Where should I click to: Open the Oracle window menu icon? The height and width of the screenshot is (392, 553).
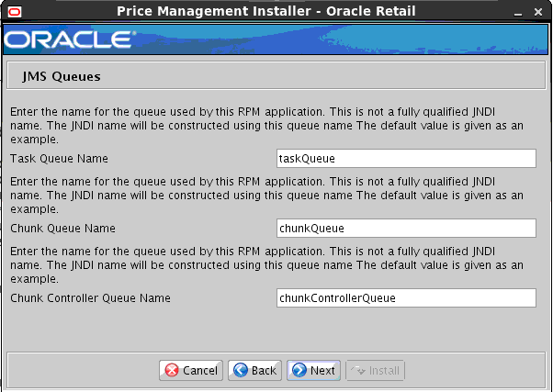click(15, 12)
